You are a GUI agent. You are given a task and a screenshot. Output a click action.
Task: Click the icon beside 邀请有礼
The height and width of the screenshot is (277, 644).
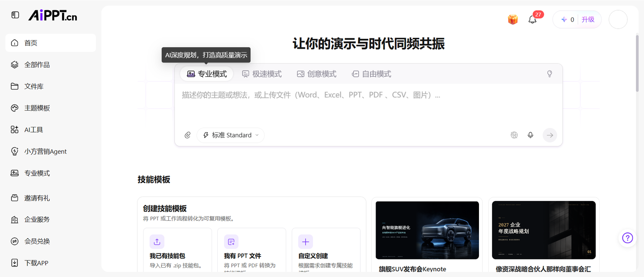(x=15, y=198)
